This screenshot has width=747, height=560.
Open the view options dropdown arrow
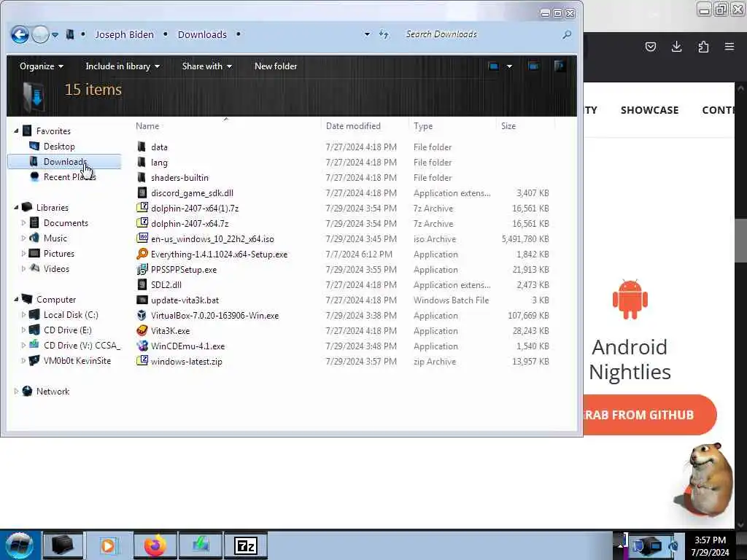(509, 66)
